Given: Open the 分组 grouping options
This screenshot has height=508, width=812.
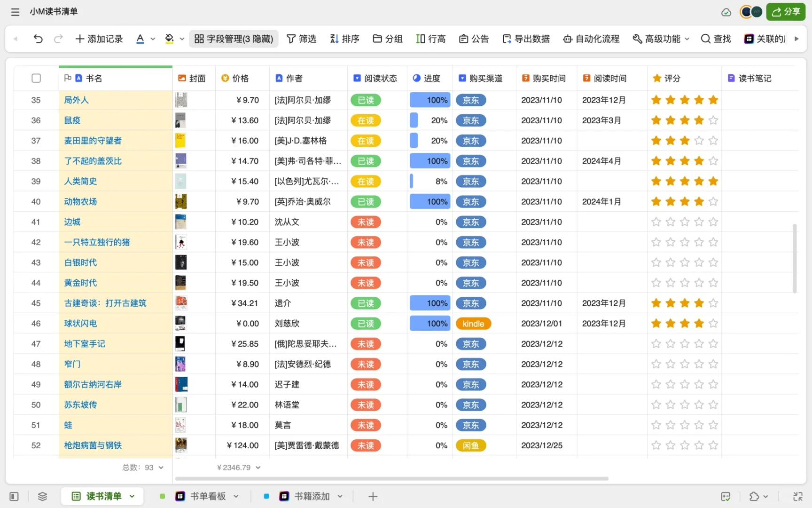Looking at the screenshot, I should (x=387, y=39).
